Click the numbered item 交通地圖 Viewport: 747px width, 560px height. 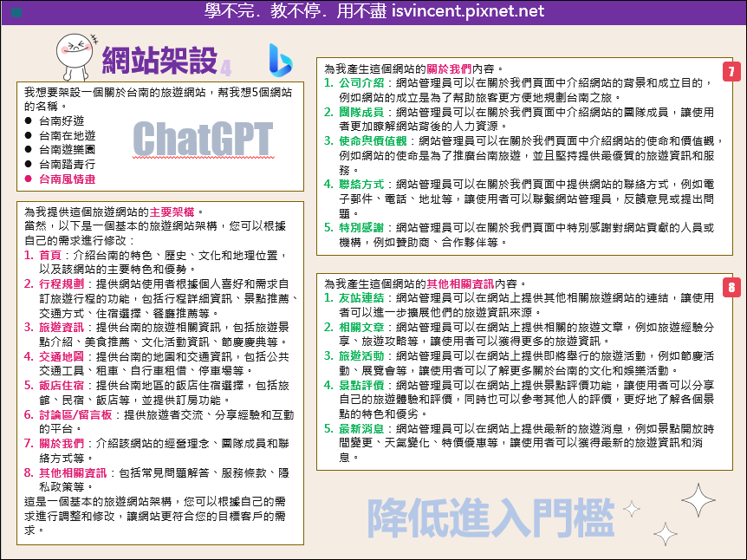(62, 356)
